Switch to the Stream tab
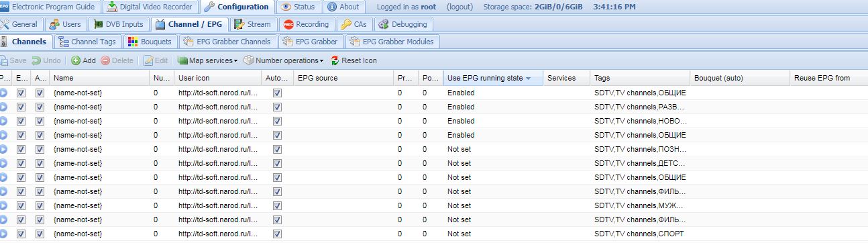Screen dimensions: 868x243 pyautogui.click(x=253, y=24)
